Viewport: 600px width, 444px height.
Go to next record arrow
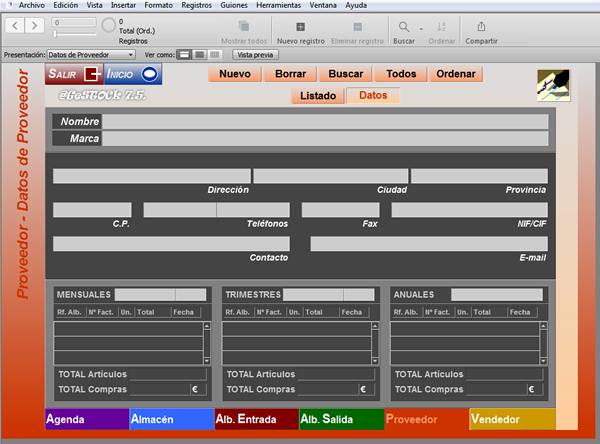pos(34,26)
